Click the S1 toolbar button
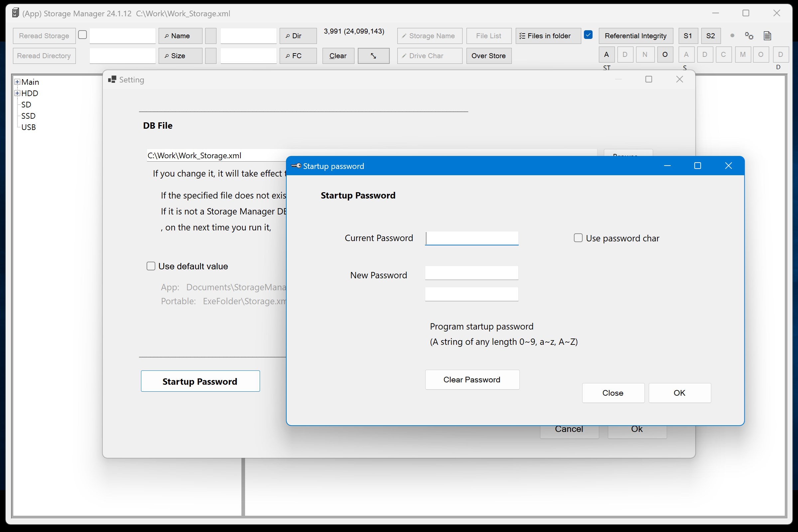The image size is (798, 532). (x=687, y=36)
